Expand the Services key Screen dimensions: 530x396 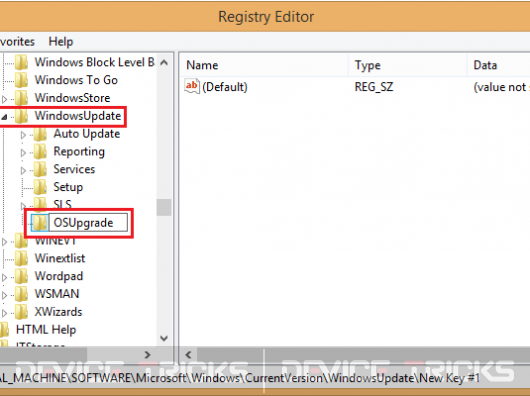tap(23, 170)
